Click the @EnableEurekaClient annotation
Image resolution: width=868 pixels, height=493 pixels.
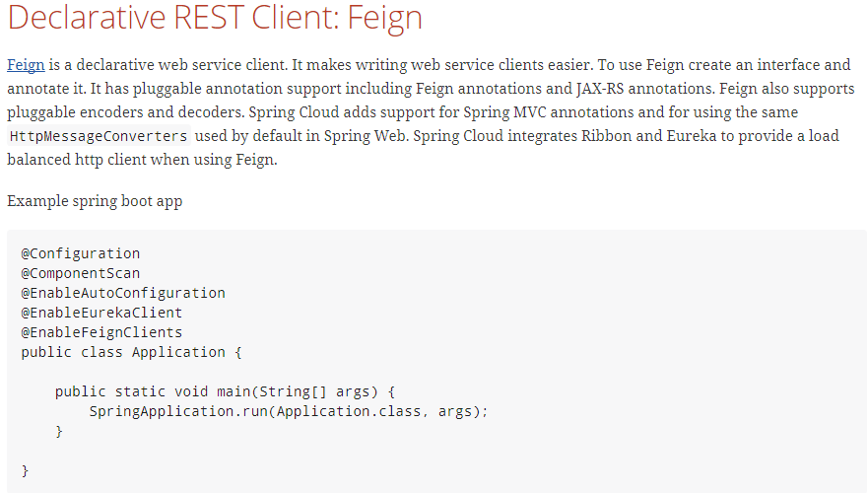coord(101,313)
